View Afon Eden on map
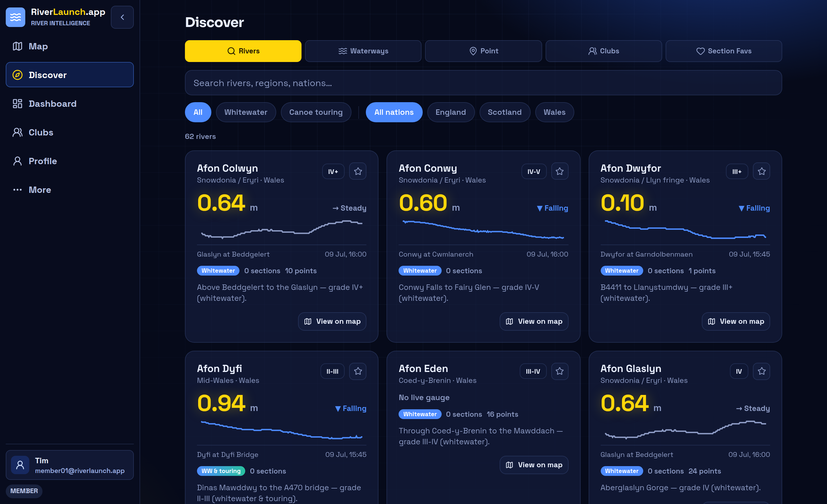Screen dimensions: 827x504 click(534, 465)
